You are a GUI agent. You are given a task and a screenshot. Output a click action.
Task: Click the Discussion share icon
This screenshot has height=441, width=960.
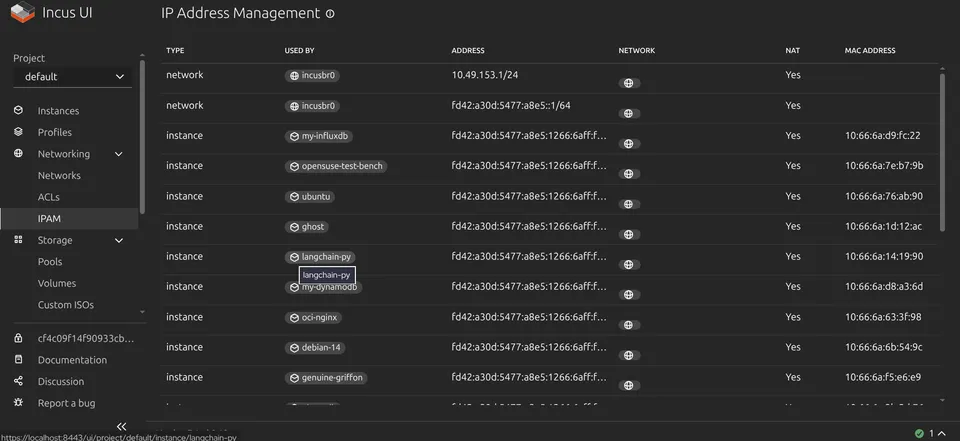click(18, 381)
